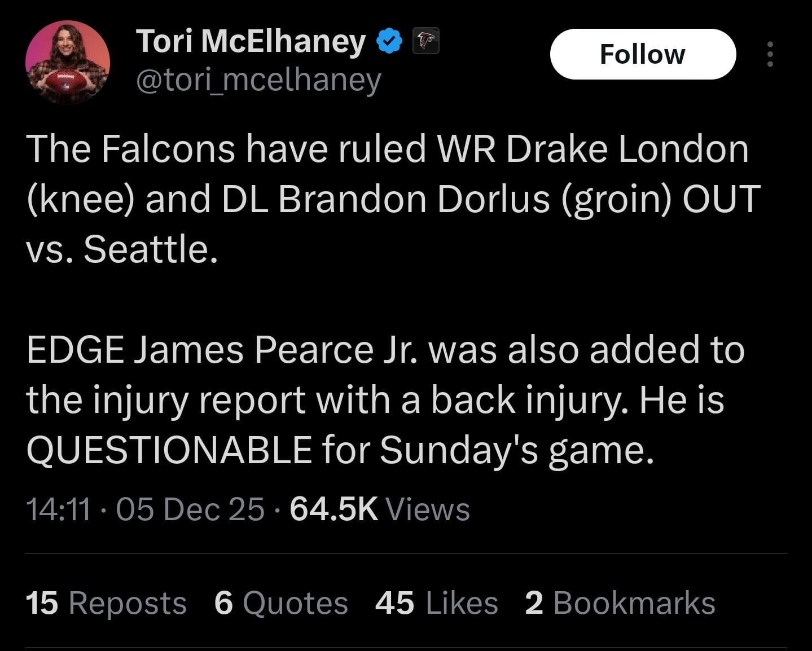Open the 6 Quotes list
The width and height of the screenshot is (812, 651).
(281, 602)
